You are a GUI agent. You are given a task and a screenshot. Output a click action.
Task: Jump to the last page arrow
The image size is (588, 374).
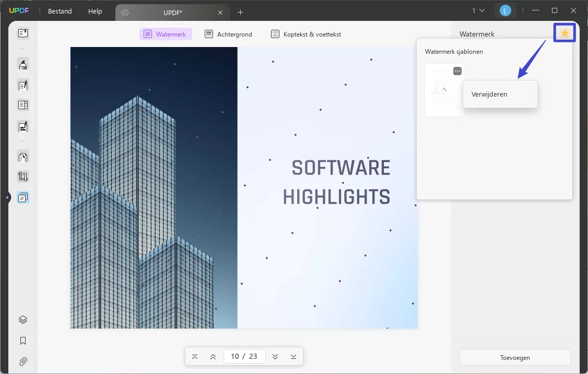click(293, 356)
